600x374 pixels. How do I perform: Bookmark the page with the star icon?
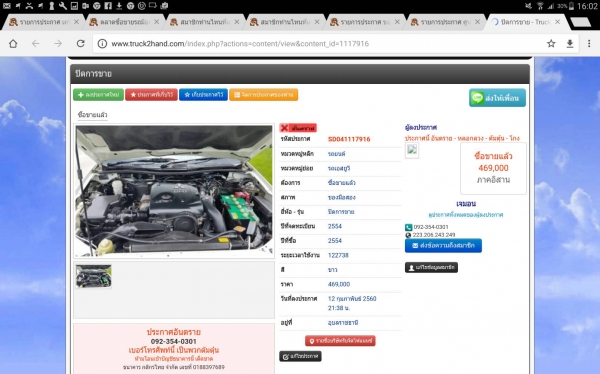pos(551,44)
